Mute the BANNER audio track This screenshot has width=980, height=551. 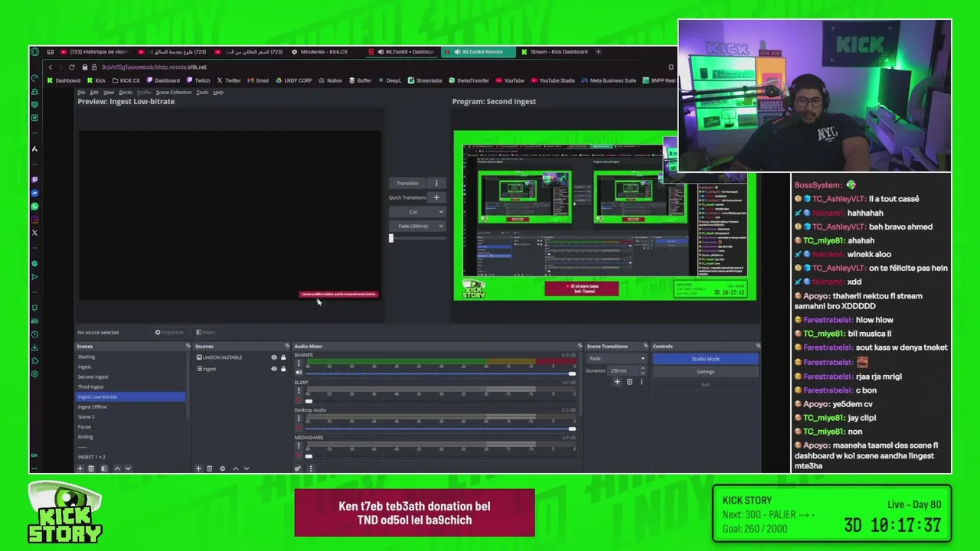[299, 373]
